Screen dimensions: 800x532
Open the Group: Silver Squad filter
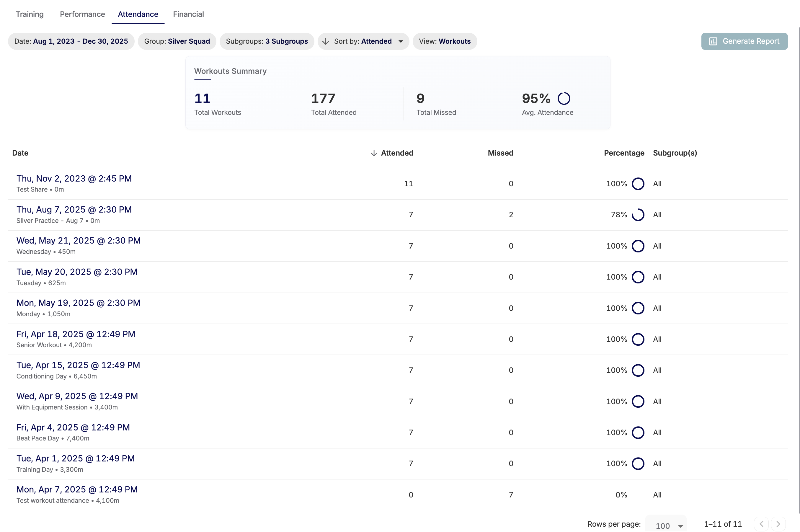click(x=177, y=41)
